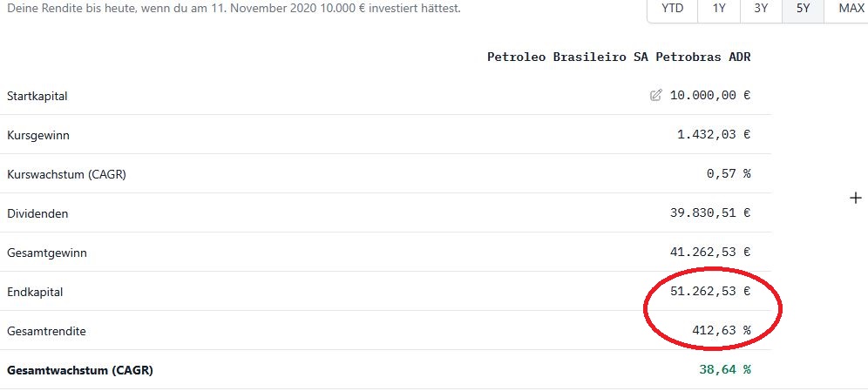Click the 39.830,51 € Dividenden value
868x391 pixels.
tap(709, 213)
